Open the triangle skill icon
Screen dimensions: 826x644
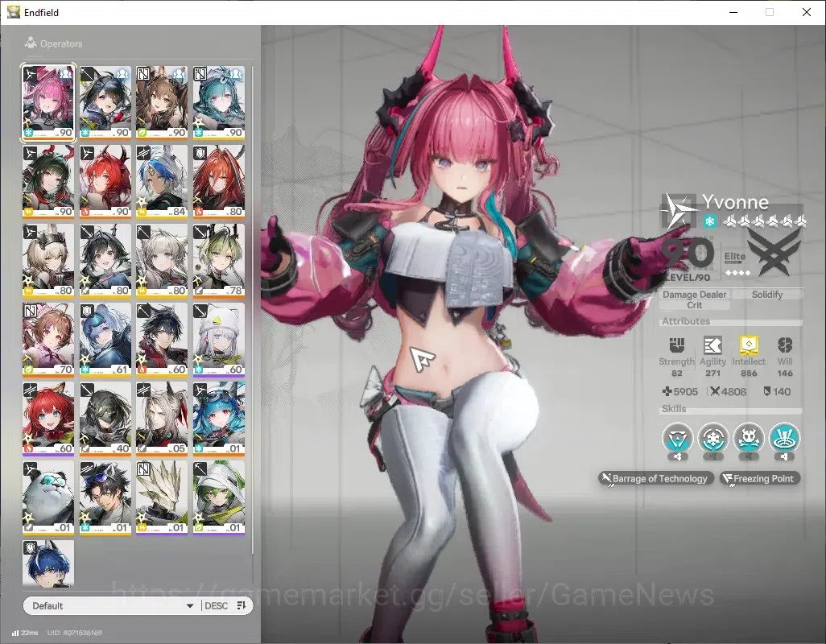tap(677, 438)
